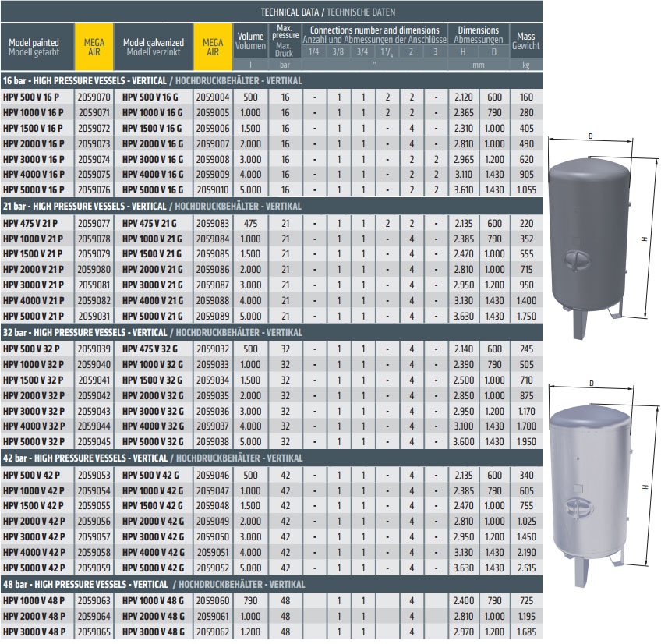This screenshot has width=661, height=644.
Task: Click height value '3.600'
Action: point(464,441)
